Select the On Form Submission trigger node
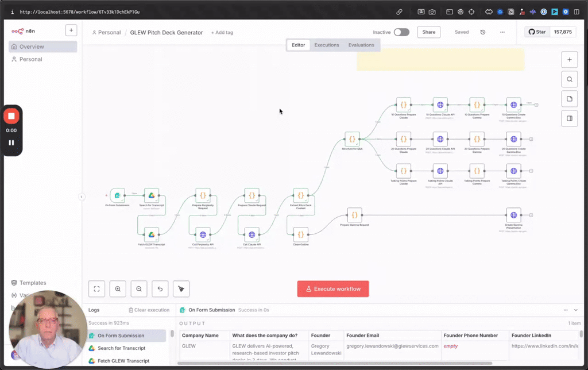Screen dimensions: 588x370 (117, 195)
